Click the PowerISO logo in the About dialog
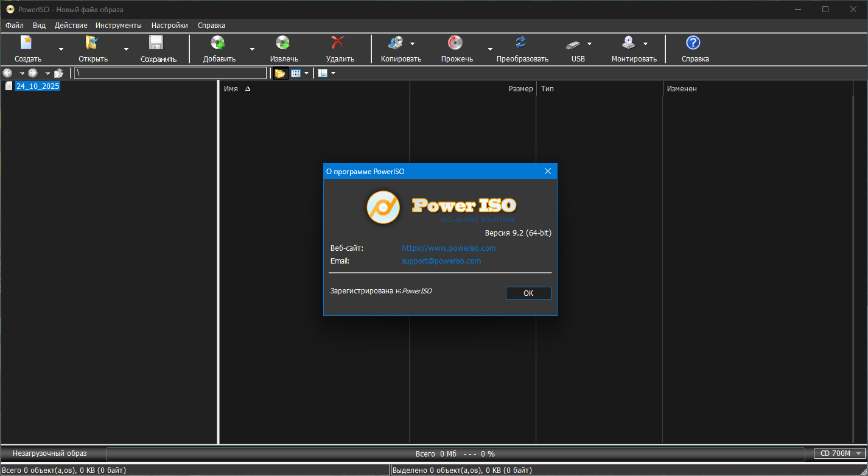868x476 pixels. point(383,207)
